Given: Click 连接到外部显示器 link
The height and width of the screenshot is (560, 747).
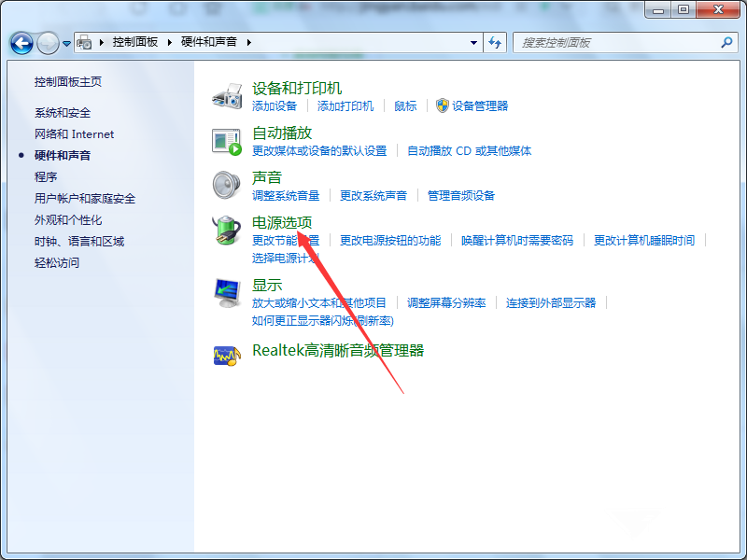Looking at the screenshot, I should coord(551,302).
